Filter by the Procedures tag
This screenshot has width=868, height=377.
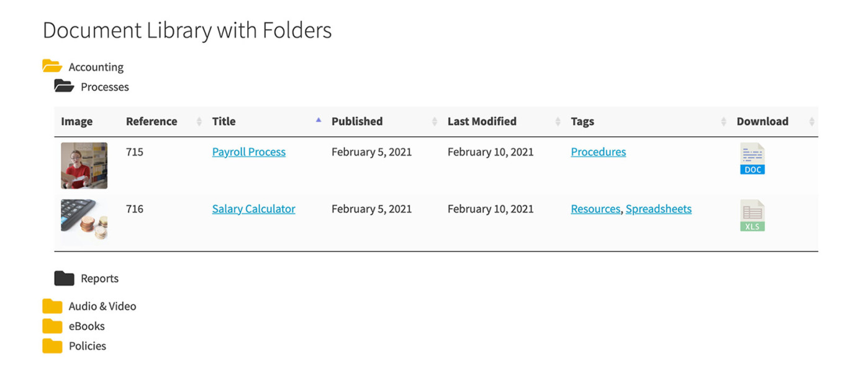pos(598,151)
